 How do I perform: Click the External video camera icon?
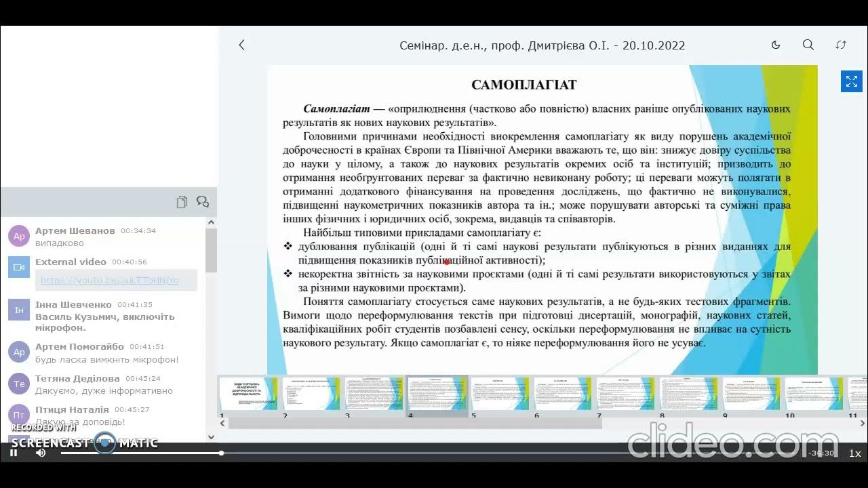[19, 267]
